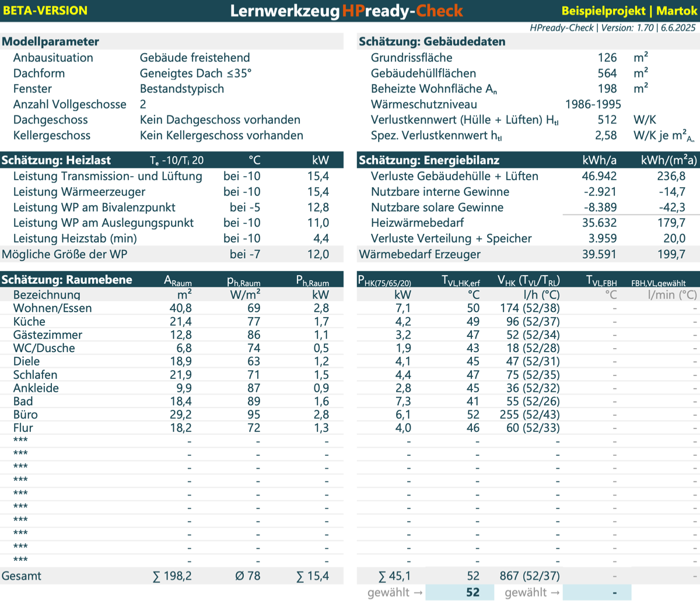The height and width of the screenshot is (604, 700).
Task: Click the 'Schätzung: Energiebilanz' section header
Action: click(429, 160)
